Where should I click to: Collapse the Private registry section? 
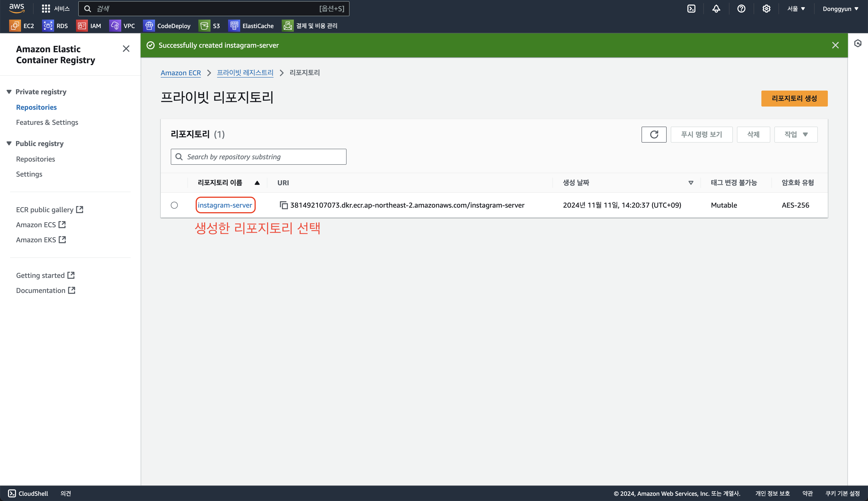pyautogui.click(x=9, y=92)
